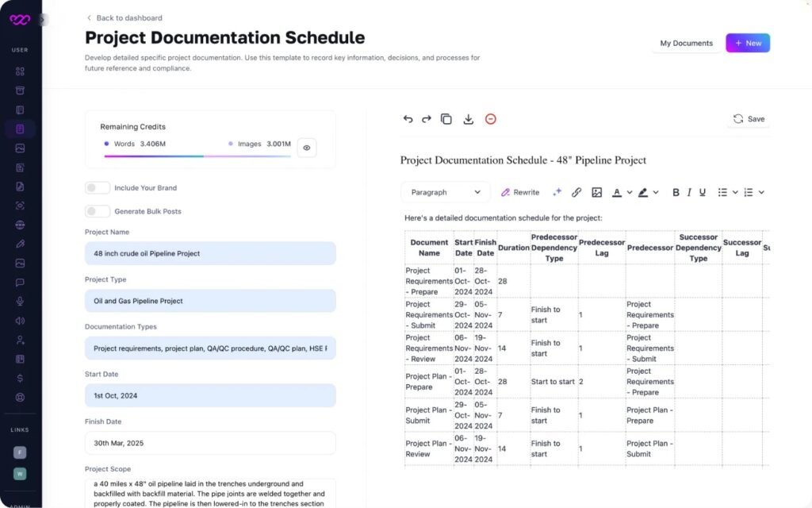This screenshot has height=508, width=812.
Task: Click the 'Duration' column header
Action: pyautogui.click(x=513, y=248)
